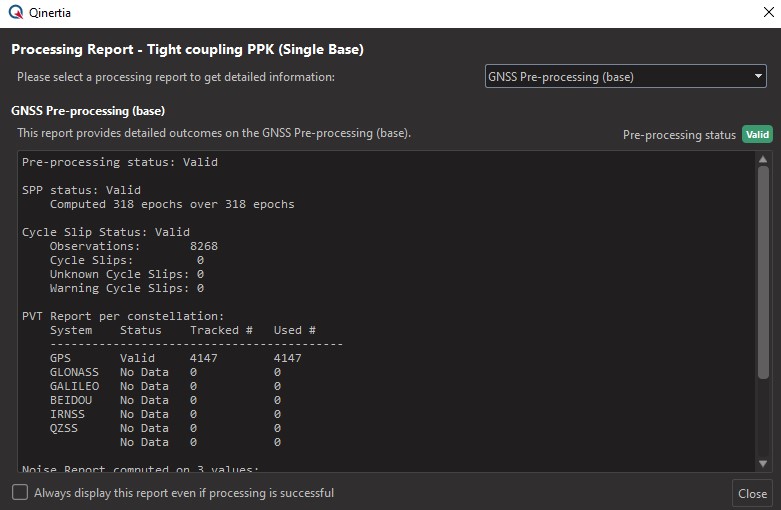
Task: Select the GPS row in constellation table
Action: (175, 358)
